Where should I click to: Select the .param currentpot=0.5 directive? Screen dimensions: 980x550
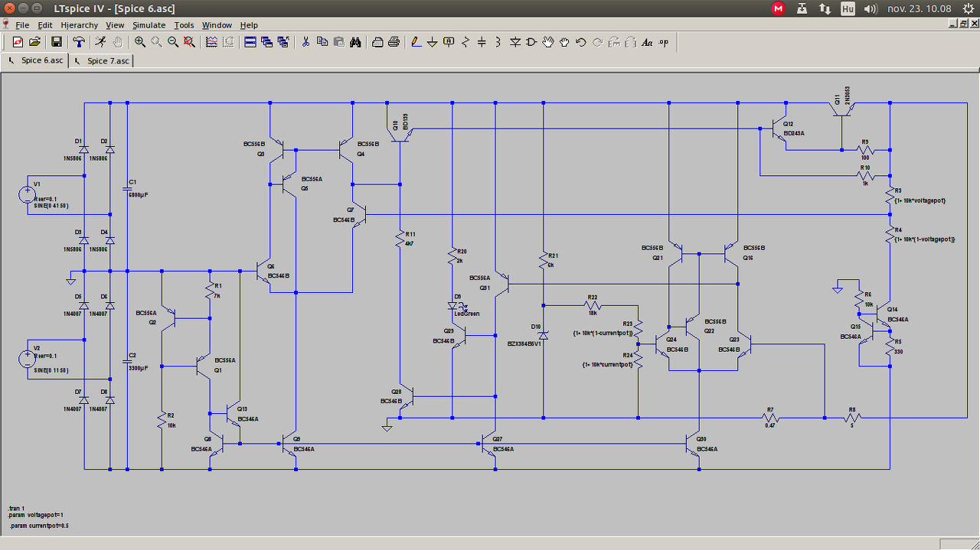[39, 526]
